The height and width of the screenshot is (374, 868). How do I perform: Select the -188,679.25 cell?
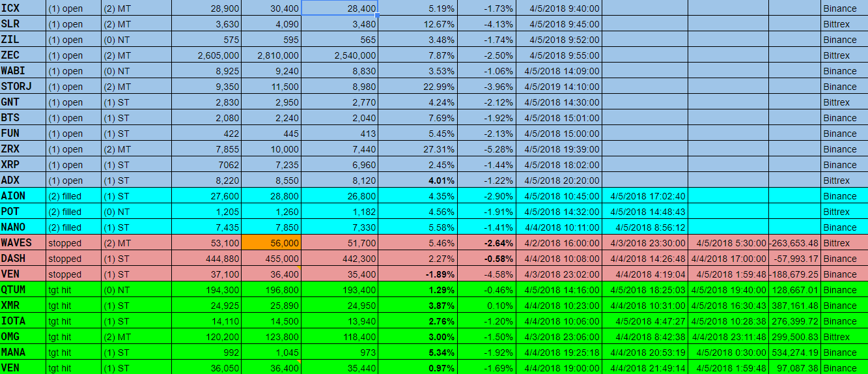[794, 274]
